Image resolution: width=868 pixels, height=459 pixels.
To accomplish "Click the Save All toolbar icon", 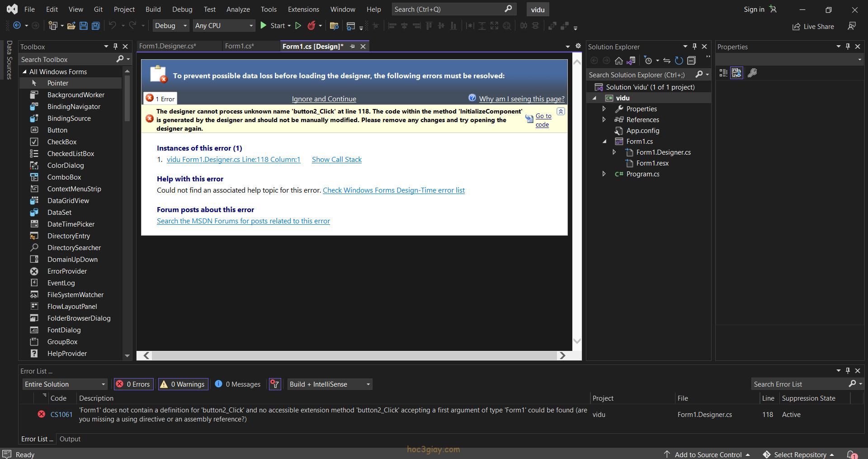I will coord(95,26).
